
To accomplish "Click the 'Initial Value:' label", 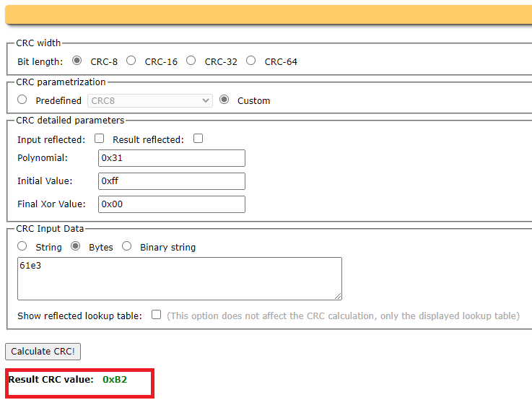I will (x=45, y=181).
